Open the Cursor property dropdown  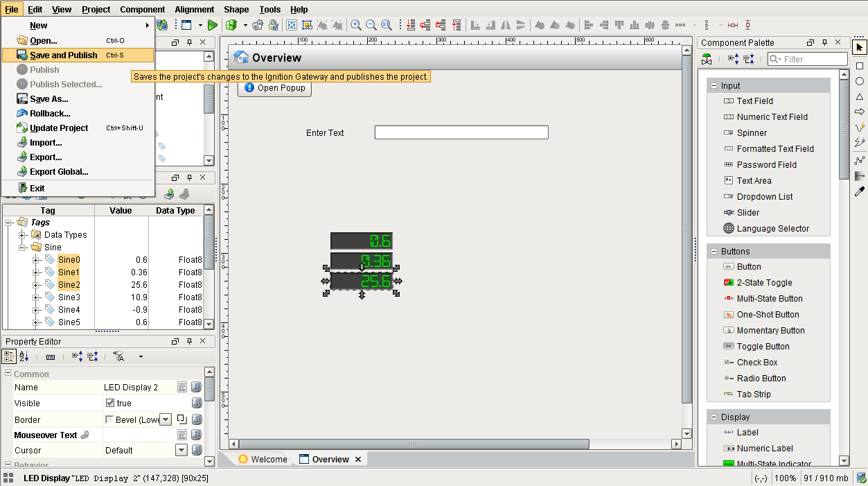[180, 450]
